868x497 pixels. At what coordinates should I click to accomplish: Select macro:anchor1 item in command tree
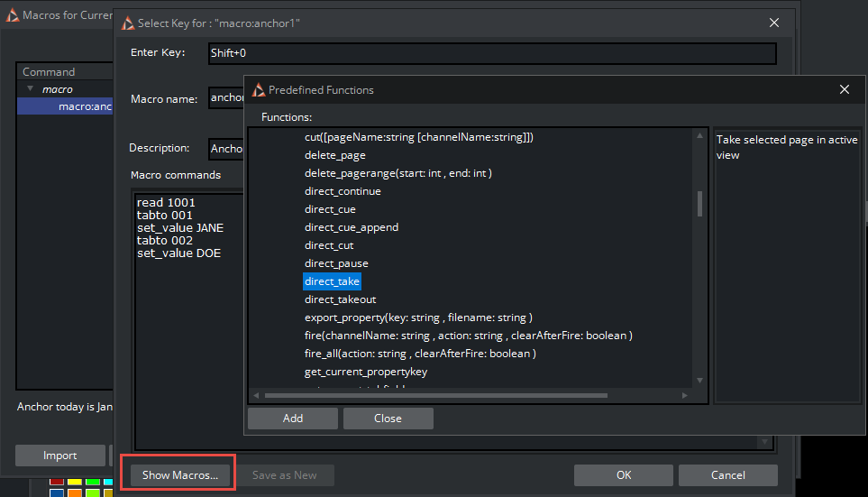click(x=85, y=106)
